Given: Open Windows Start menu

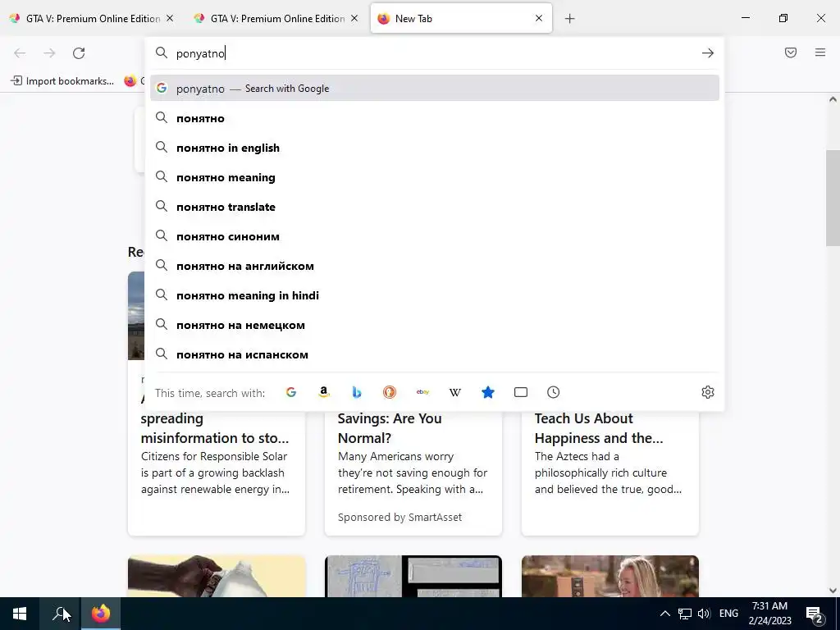Looking at the screenshot, I should (x=20, y=614).
